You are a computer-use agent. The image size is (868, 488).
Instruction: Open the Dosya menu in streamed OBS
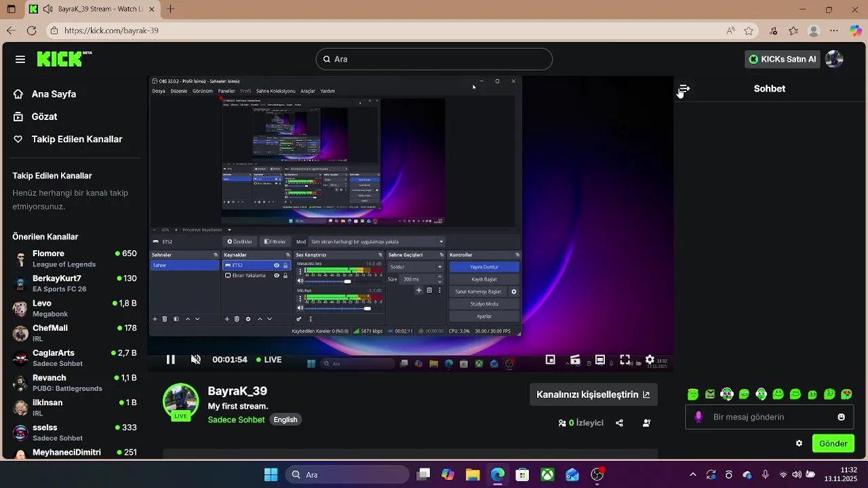(x=159, y=91)
